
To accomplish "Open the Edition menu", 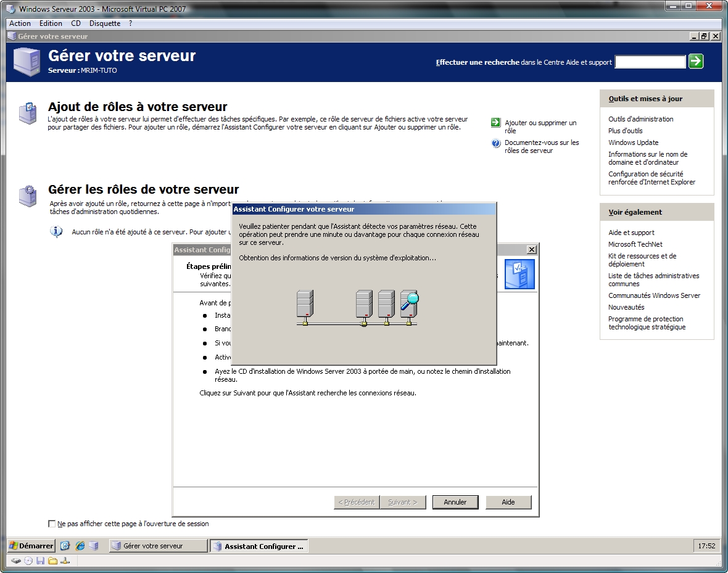I will coord(51,23).
